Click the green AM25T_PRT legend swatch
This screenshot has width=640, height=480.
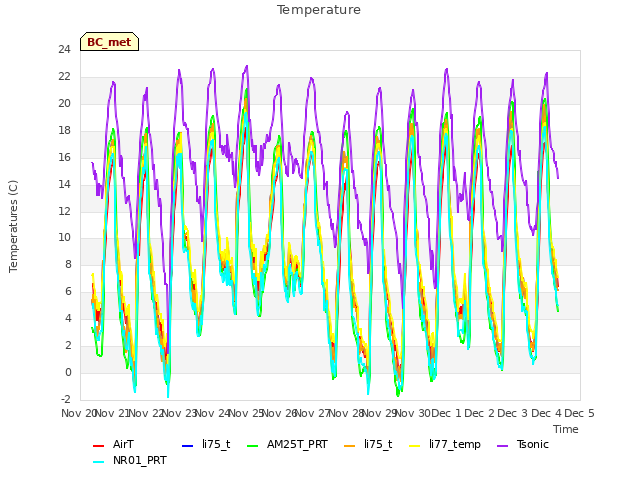click(253, 445)
